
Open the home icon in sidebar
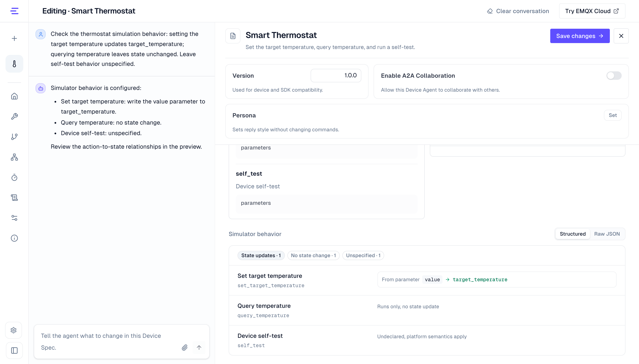[14, 96]
